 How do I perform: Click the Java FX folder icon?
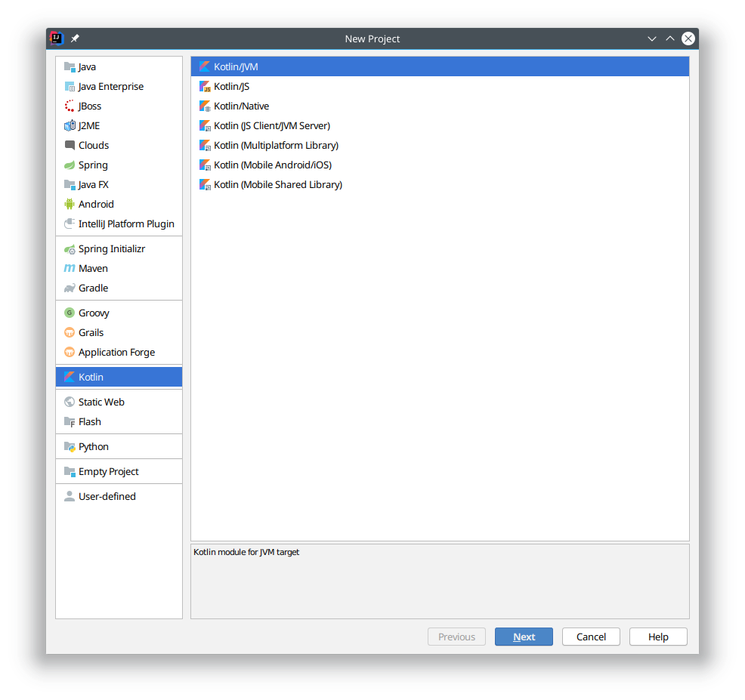pos(70,185)
